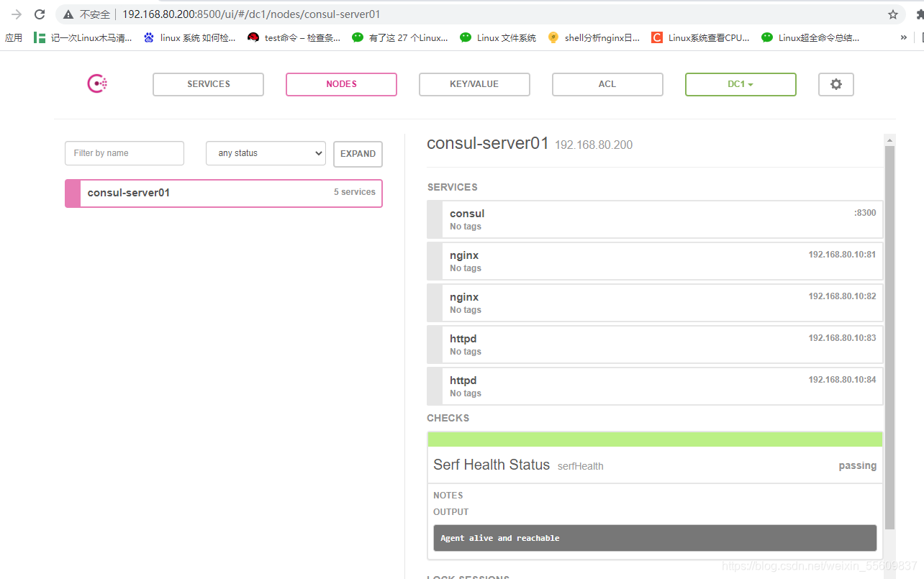
Task: Open httpd service at 192.168.80.10:83
Action: pyautogui.click(x=655, y=345)
